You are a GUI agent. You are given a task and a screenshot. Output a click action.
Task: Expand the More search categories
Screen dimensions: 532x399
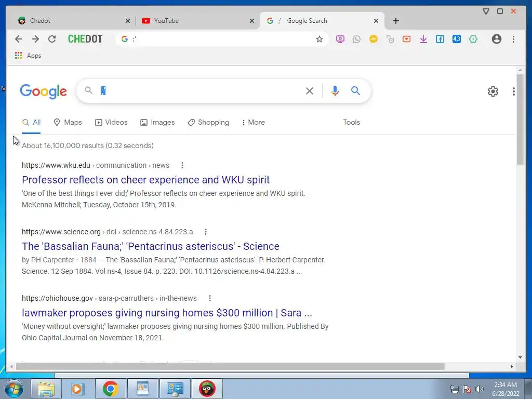click(254, 123)
